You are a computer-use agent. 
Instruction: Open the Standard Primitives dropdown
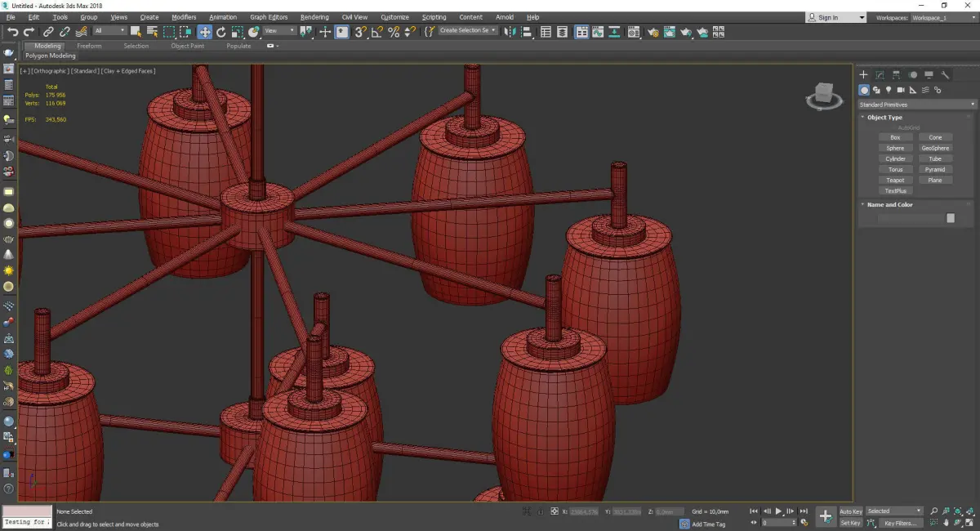(917, 105)
